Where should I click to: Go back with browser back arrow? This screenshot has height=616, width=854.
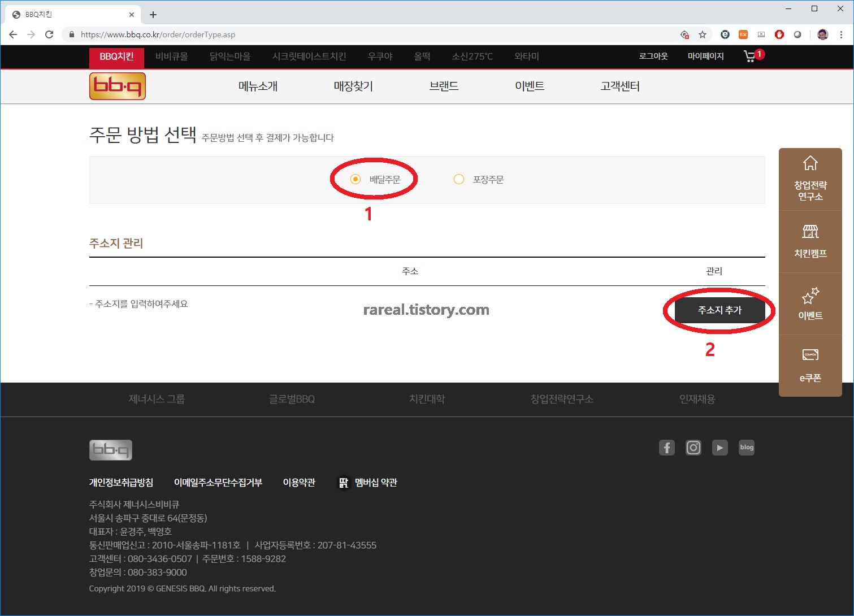point(13,34)
